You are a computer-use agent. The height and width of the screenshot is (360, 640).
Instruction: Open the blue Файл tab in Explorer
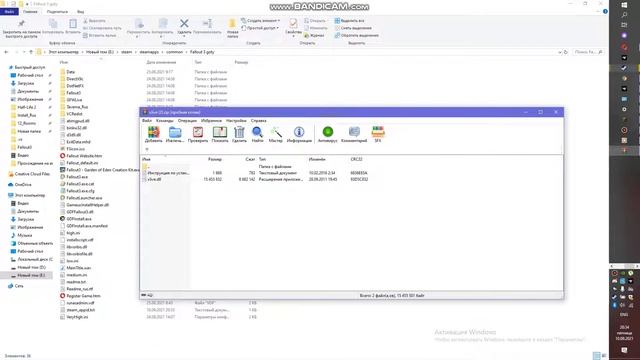pyautogui.click(x=9, y=12)
